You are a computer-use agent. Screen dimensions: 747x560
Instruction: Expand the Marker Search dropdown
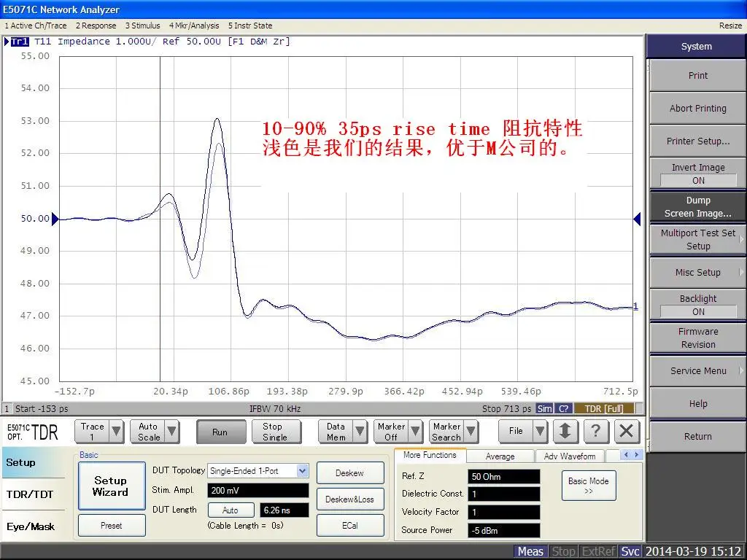click(x=471, y=432)
